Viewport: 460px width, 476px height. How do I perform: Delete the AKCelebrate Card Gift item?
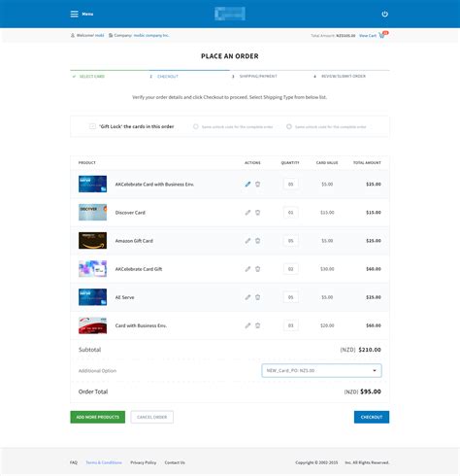257,269
